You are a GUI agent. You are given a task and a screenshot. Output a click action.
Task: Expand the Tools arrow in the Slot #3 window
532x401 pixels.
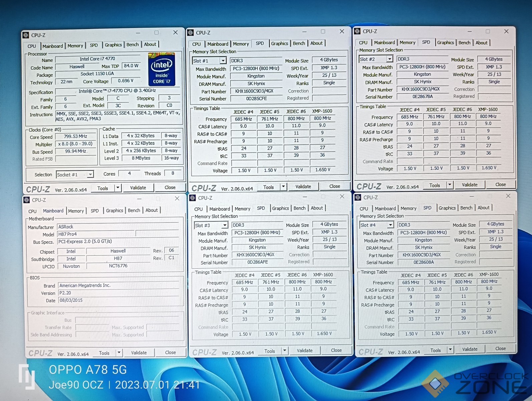pyautogui.click(x=285, y=351)
